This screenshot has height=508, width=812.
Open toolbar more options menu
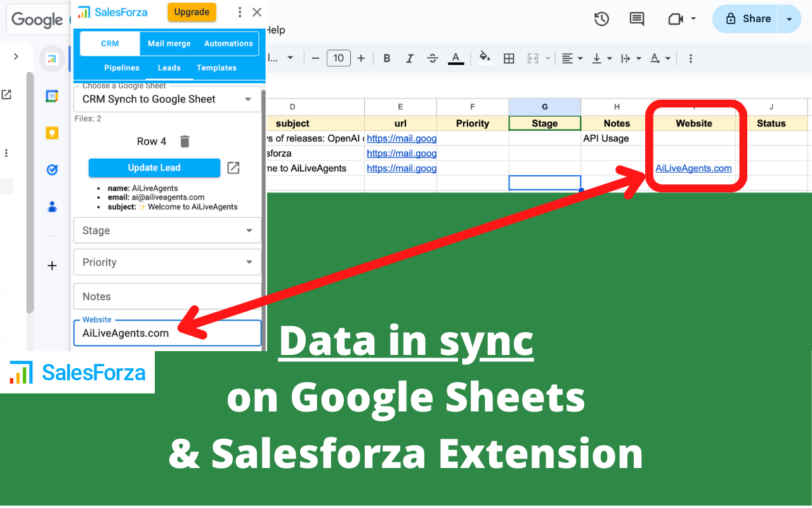691,58
